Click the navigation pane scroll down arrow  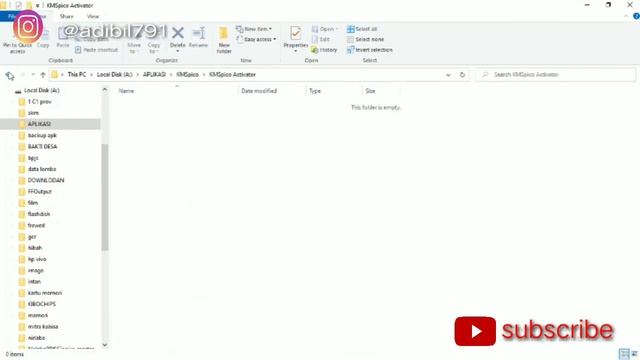105,345
